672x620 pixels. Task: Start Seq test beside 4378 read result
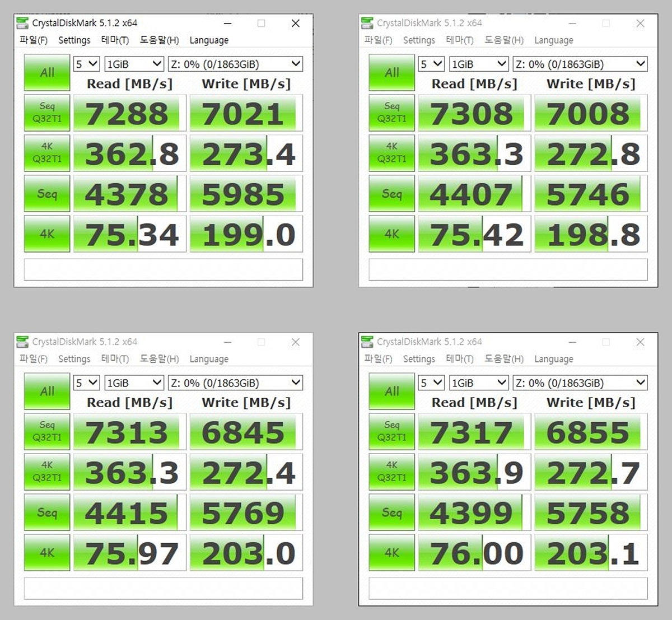point(47,193)
